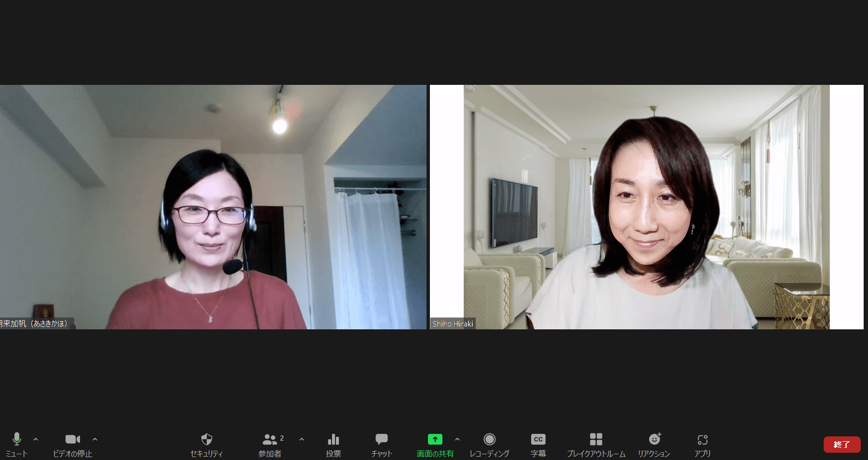Screen dimensions: 868x460
Task: Expand the arrow next to 参加者
Action: point(302,439)
